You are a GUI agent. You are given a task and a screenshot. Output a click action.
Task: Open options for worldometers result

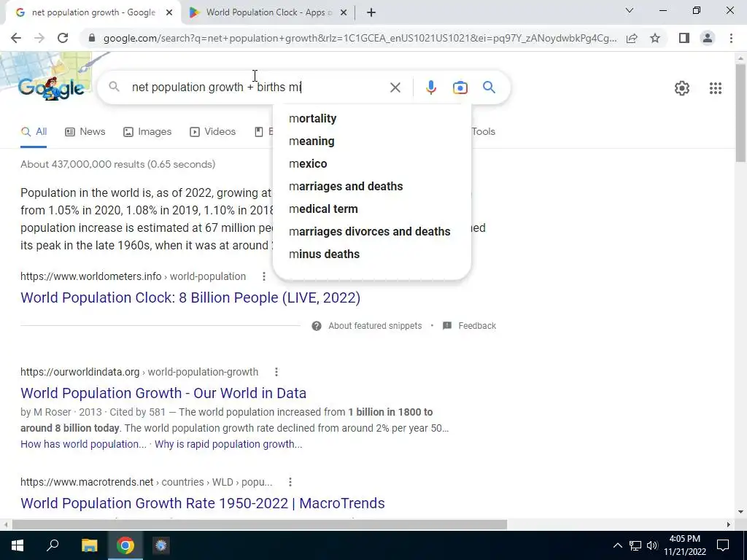[264, 276]
